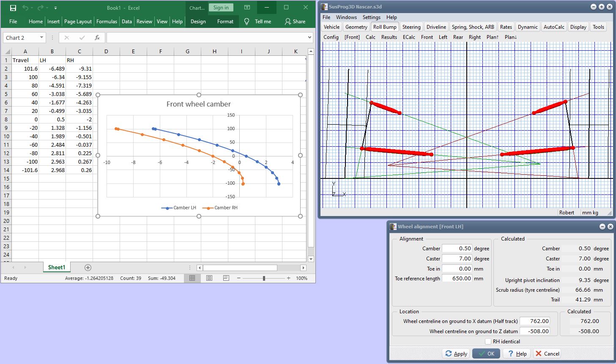Select Normal view icon in status bar
Image resolution: width=616 pixels, height=364 pixels.
[192, 278]
